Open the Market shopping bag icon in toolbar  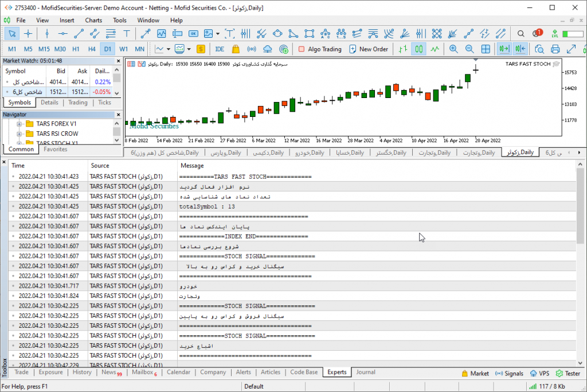pyautogui.click(x=236, y=49)
